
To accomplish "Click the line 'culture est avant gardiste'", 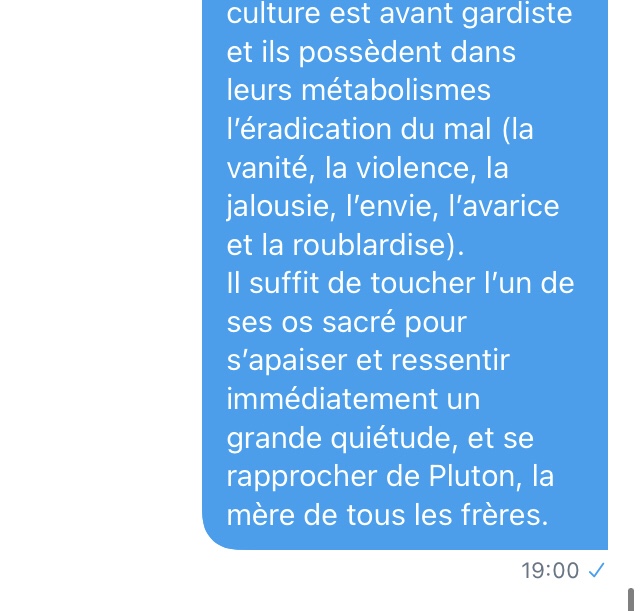I will tap(399, 13).
